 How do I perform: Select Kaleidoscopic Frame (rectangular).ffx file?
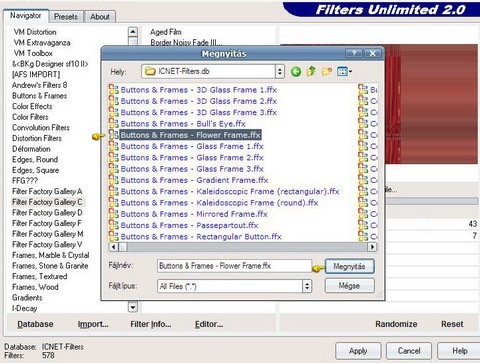pyautogui.click(x=230, y=191)
